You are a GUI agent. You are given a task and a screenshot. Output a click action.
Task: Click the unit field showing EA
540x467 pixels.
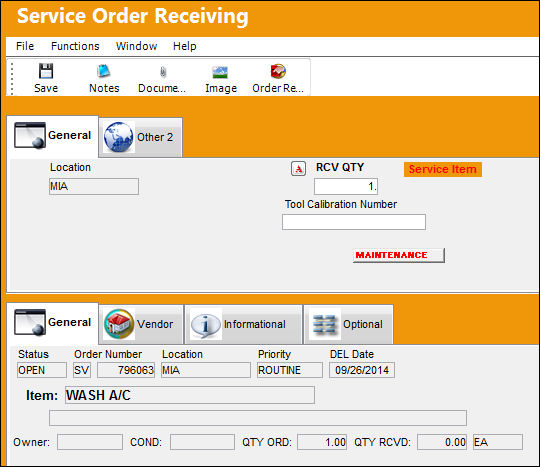[498, 442]
